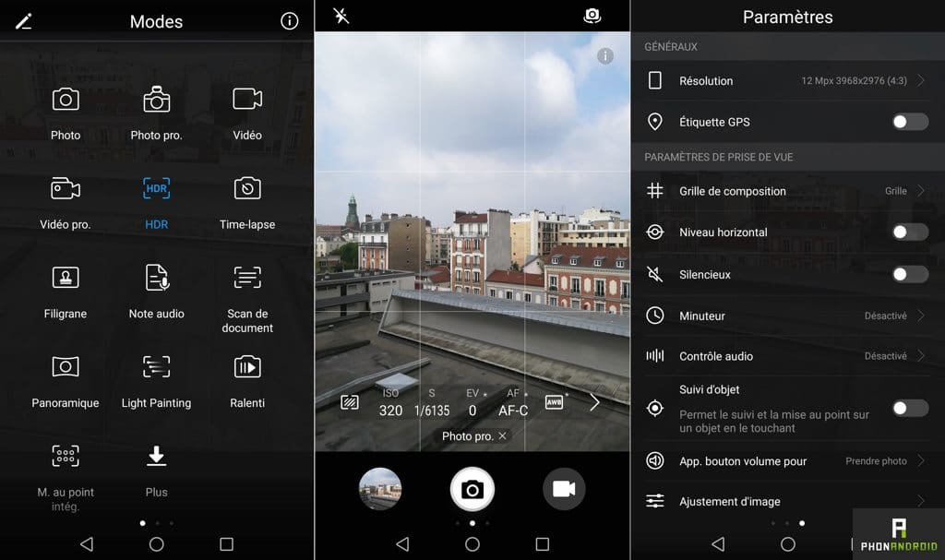Tap Home under the camera viewfinder

(472, 544)
